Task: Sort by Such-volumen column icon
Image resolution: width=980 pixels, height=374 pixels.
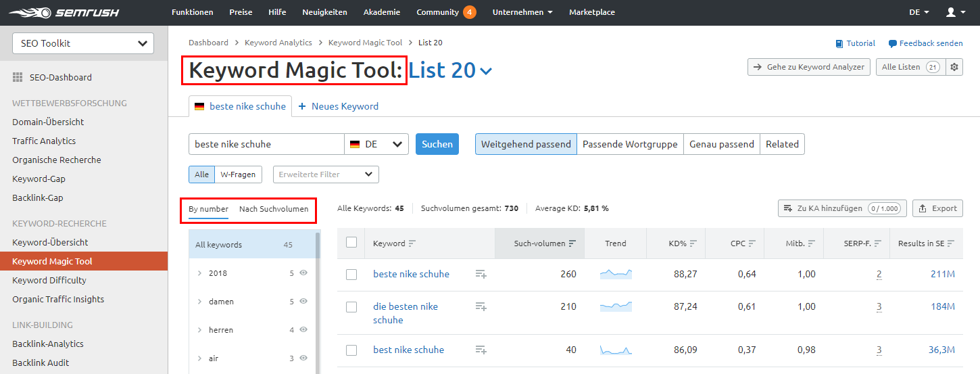Action: 572,243
